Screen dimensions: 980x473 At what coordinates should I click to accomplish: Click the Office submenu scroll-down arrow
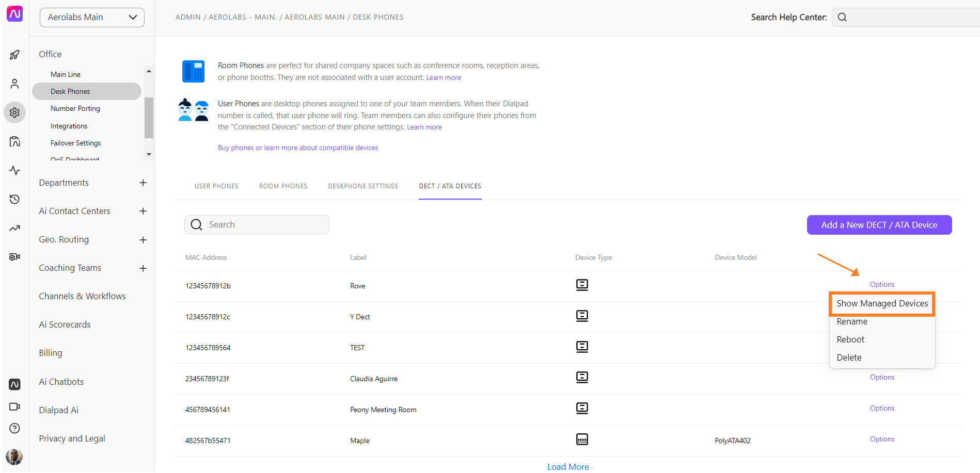coord(149,154)
